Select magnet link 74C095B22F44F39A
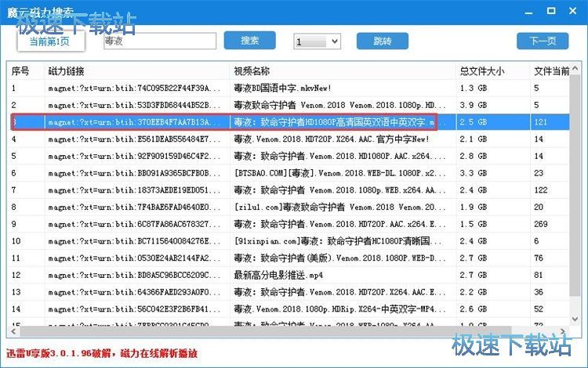 (x=134, y=88)
